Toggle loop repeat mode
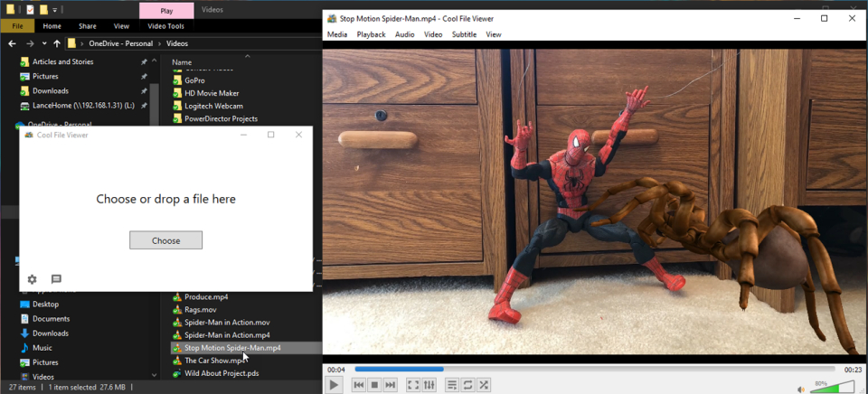The image size is (868, 394). tap(468, 385)
